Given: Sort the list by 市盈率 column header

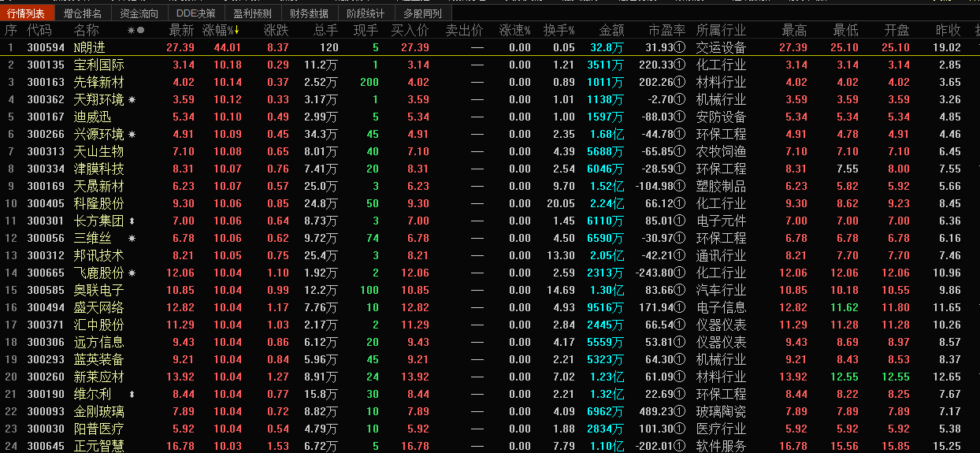Looking at the screenshot, I should [x=666, y=31].
